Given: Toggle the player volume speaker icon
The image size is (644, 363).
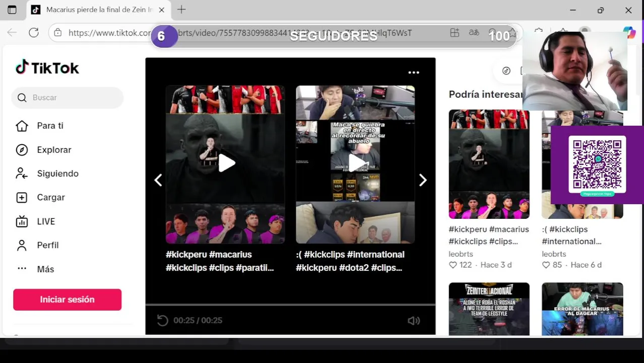Looking at the screenshot, I should [414, 321].
